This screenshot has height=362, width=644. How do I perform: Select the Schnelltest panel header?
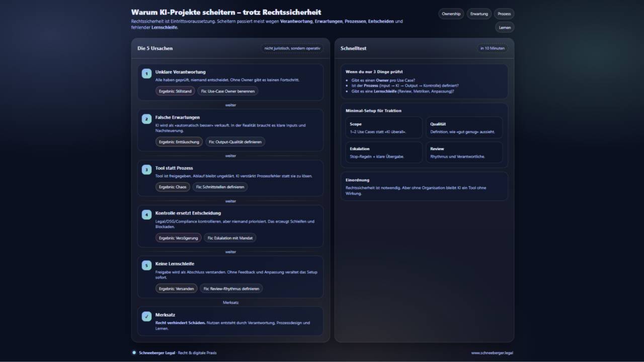pyautogui.click(x=354, y=48)
